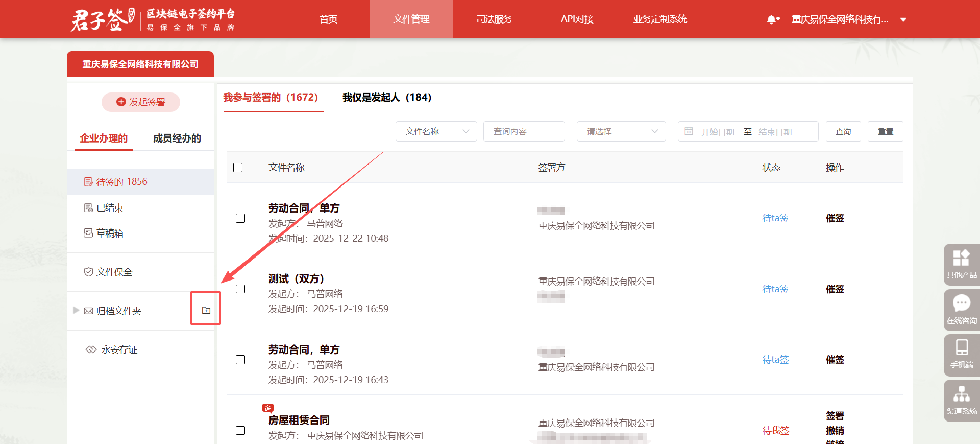Image resolution: width=980 pixels, height=444 pixels.
Task: Click the notification bell icon
Action: [x=772, y=19]
